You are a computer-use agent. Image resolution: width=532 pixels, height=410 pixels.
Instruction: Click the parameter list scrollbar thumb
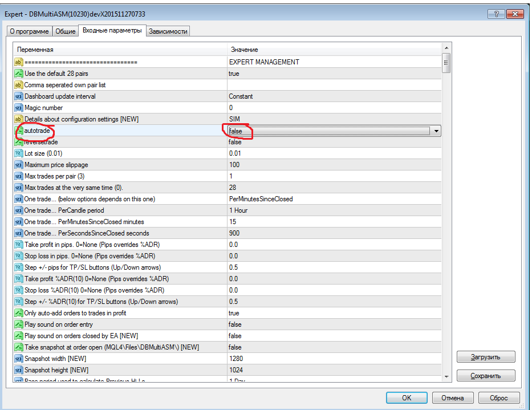(x=446, y=63)
